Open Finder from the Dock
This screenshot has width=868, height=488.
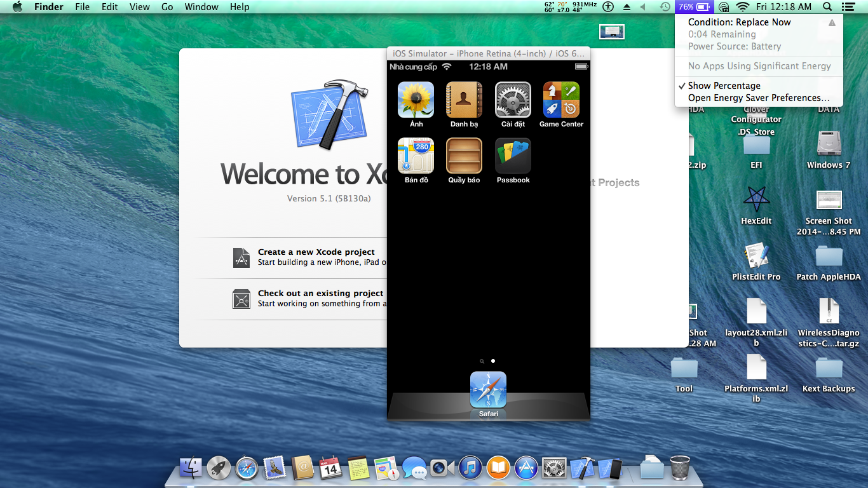pyautogui.click(x=191, y=468)
